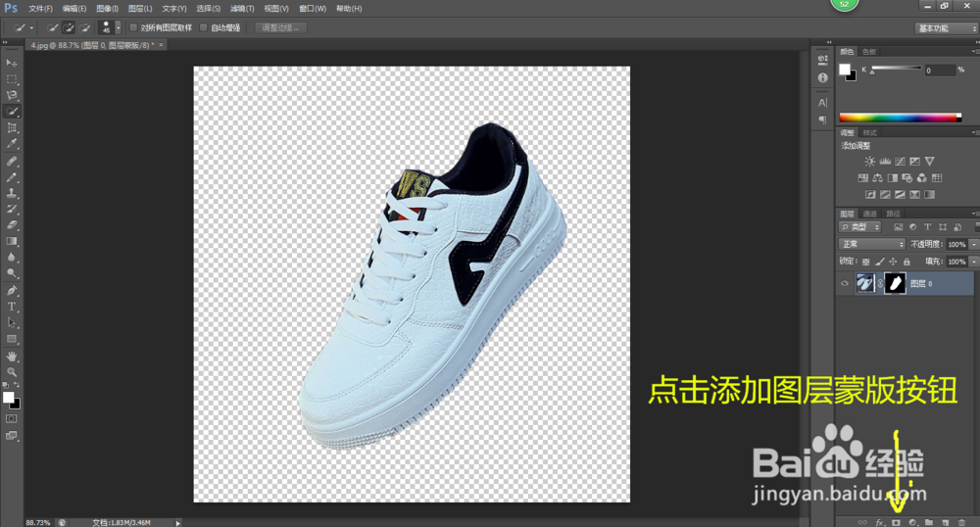The height and width of the screenshot is (527, 980).
Task: Select the Gradient tool
Action: coord(11,241)
